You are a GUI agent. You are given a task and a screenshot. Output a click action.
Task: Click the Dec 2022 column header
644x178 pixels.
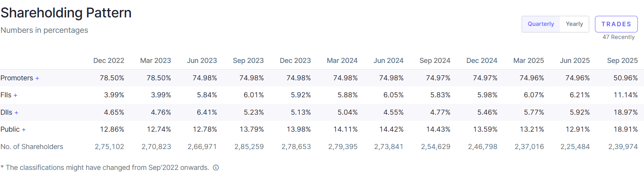pyautogui.click(x=108, y=61)
